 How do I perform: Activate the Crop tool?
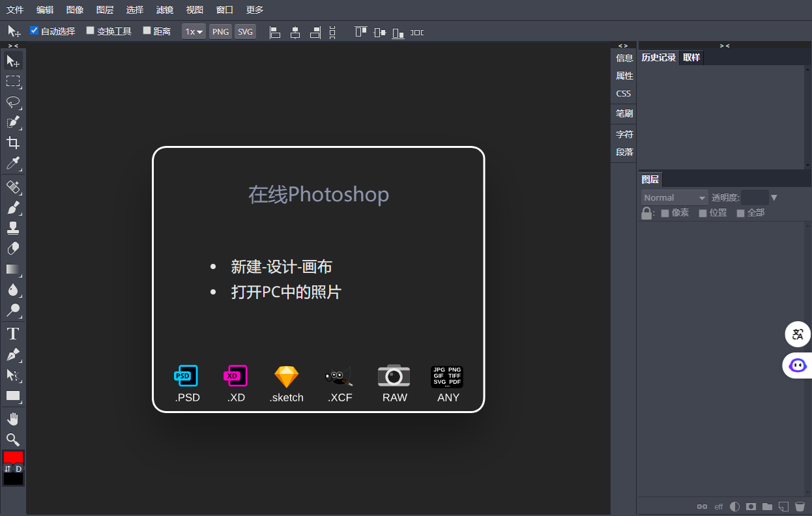click(x=13, y=143)
